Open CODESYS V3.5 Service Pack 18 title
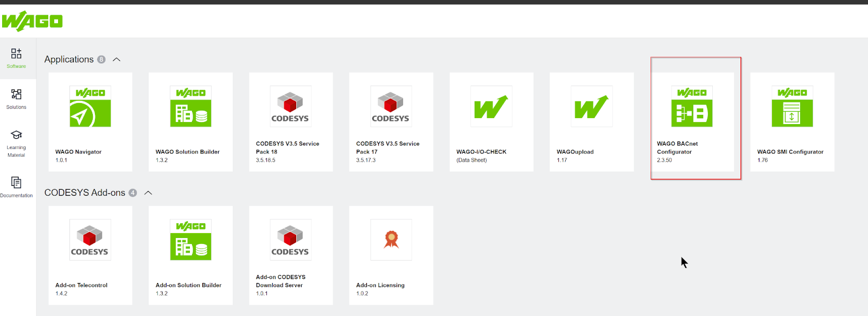 pos(288,148)
